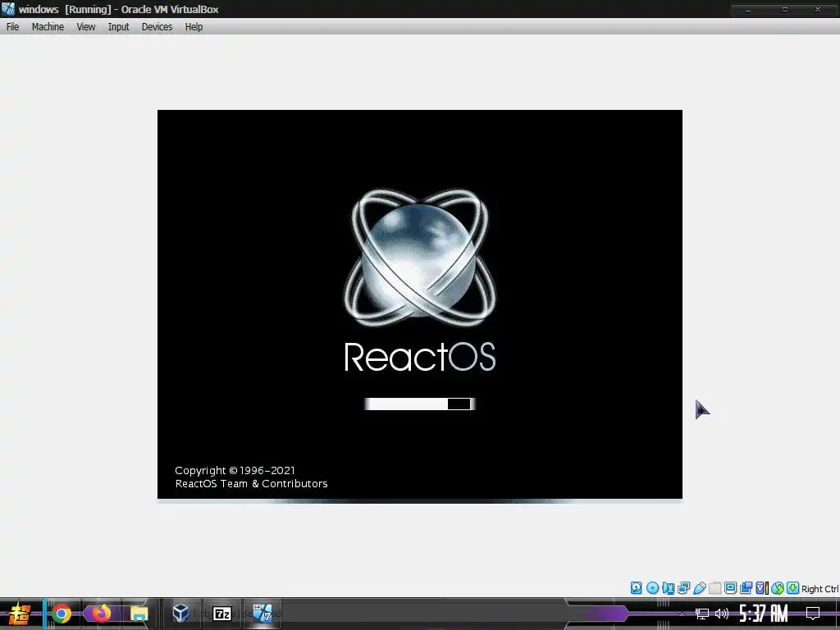The width and height of the screenshot is (840, 630).
Task: Open the notification center icon
Action: coord(813,614)
